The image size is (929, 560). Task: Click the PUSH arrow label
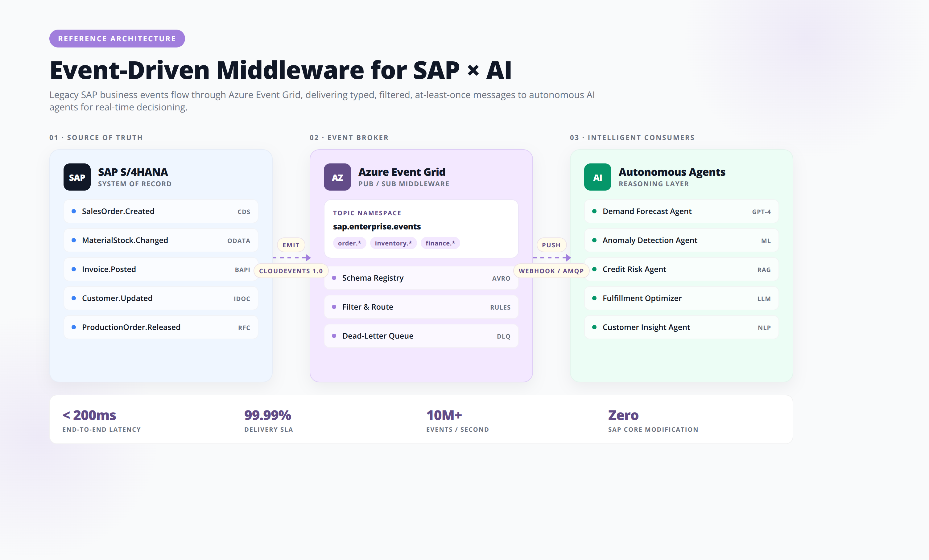[551, 245]
